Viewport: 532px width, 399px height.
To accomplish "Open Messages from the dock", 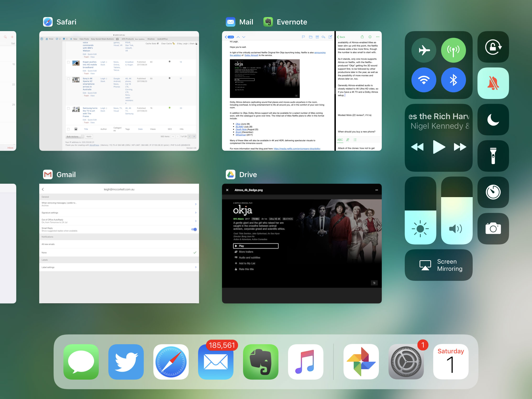I will point(81,362).
